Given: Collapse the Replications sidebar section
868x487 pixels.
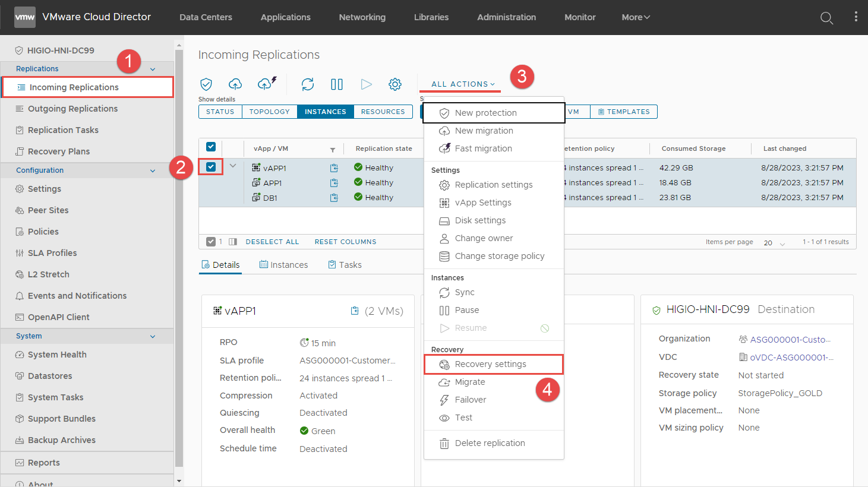Looking at the screenshot, I should point(153,69).
